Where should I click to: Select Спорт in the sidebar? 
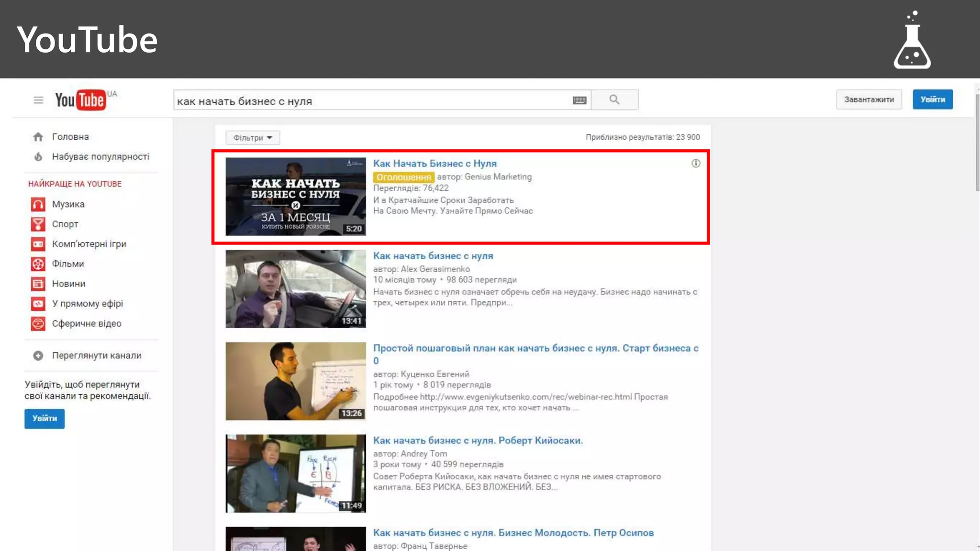point(65,224)
